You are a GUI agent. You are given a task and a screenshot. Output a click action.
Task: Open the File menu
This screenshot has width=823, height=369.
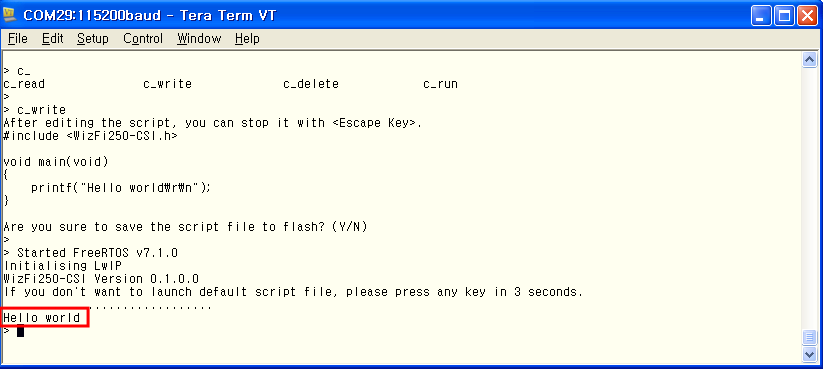17,39
